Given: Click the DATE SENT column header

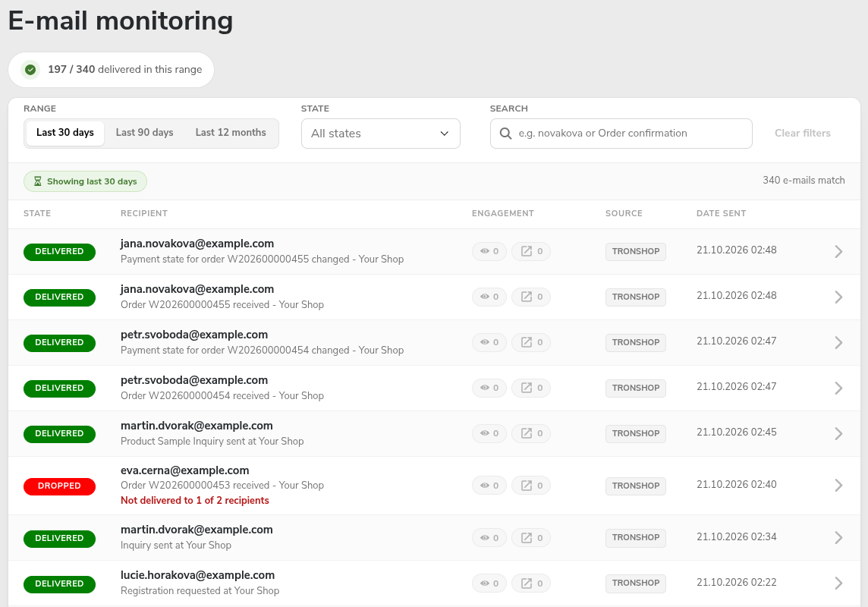Looking at the screenshot, I should [x=721, y=213].
